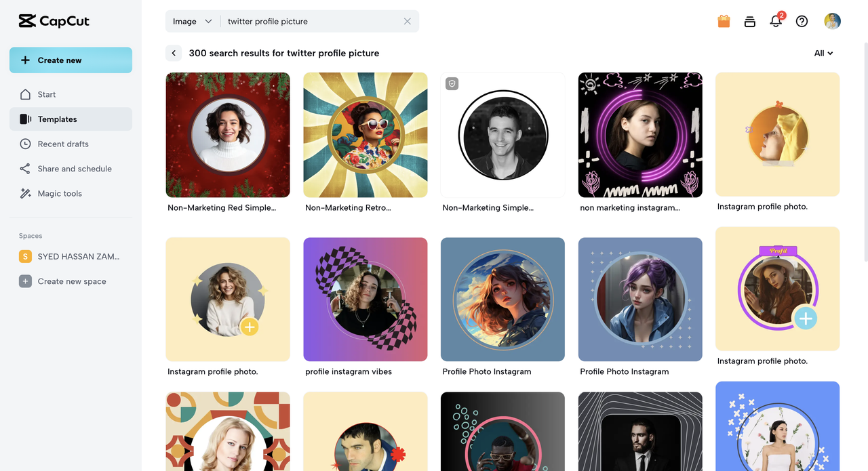
Task: Clear the search text with X icon
Action: [408, 21]
